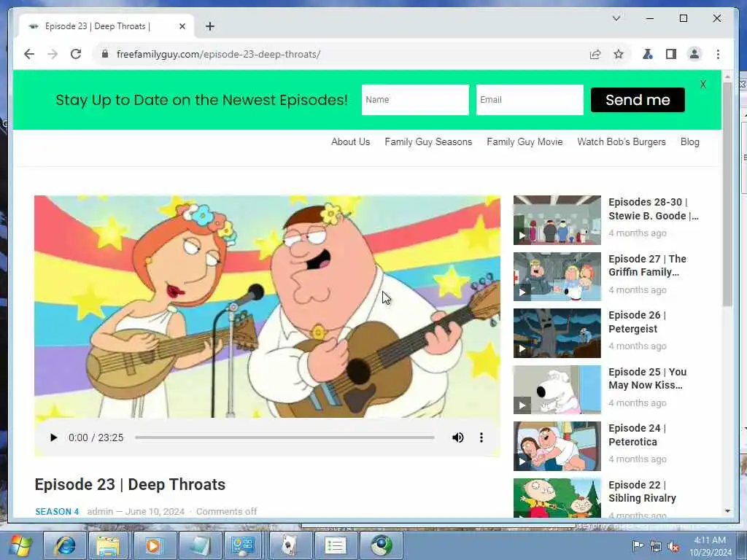Play the episode video
The width and height of the screenshot is (747, 560).
click(x=53, y=437)
